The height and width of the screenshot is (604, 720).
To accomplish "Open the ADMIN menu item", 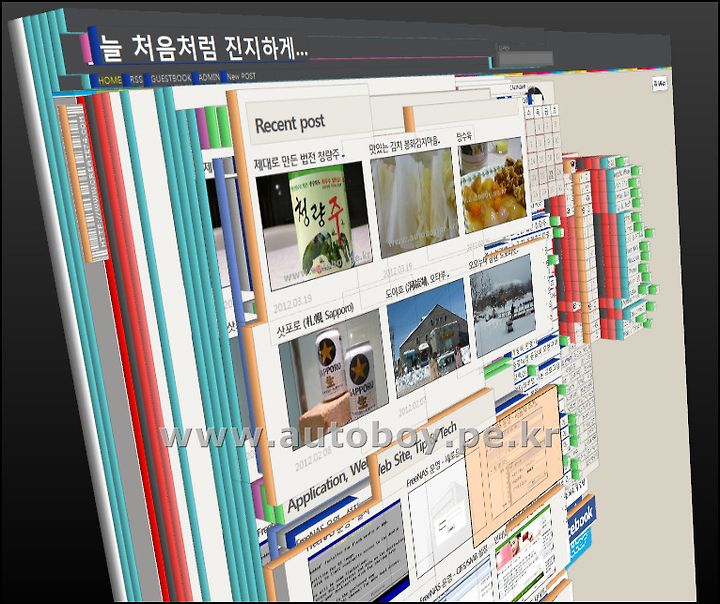I will (x=209, y=78).
